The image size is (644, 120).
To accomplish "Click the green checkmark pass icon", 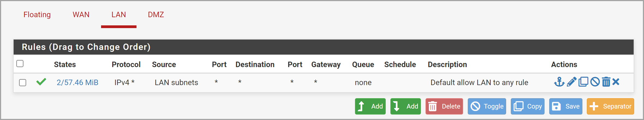I will pos(41,82).
